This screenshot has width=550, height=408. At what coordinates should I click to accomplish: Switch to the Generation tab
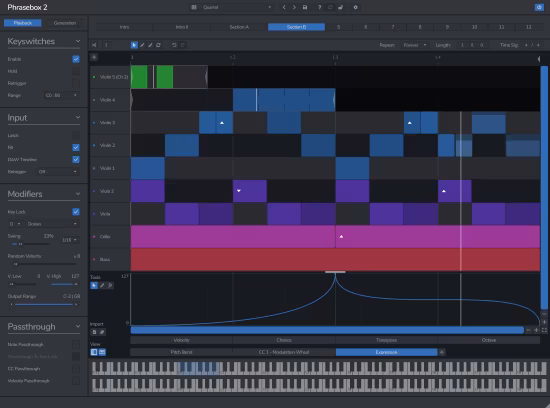coord(65,23)
